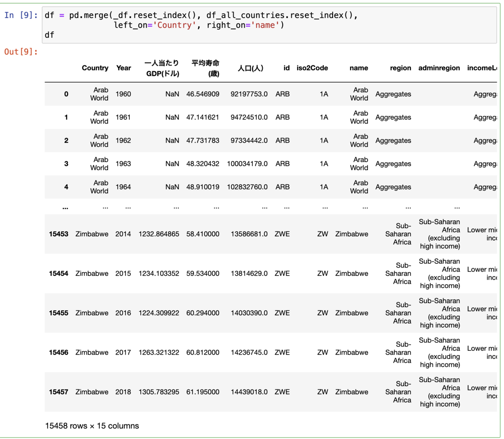Select row index 15453

(x=58, y=234)
